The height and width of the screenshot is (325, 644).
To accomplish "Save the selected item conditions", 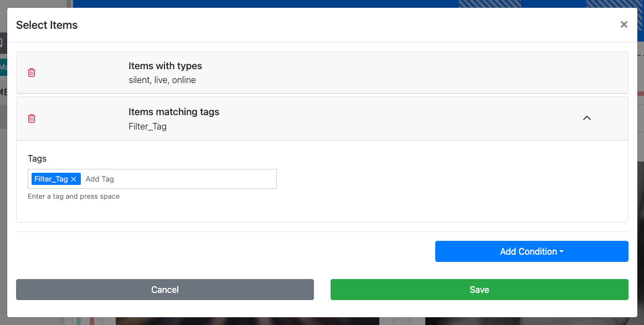I will tap(479, 290).
